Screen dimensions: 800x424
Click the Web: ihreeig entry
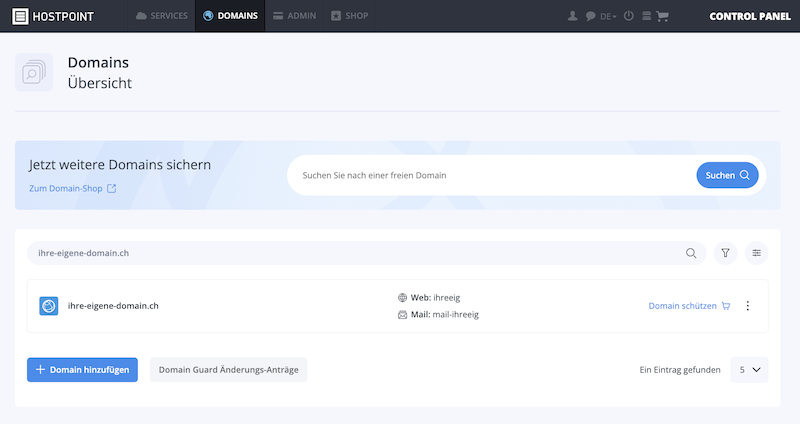tap(429, 297)
